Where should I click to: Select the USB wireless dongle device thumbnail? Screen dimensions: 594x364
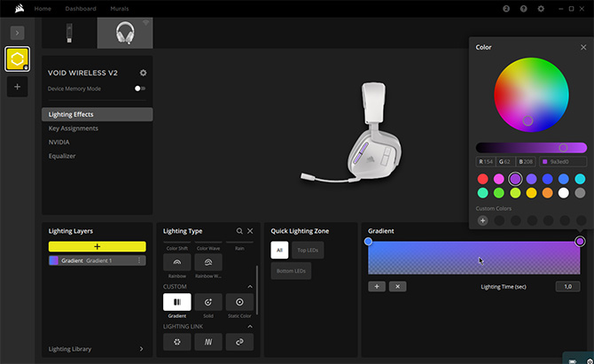pyautogui.click(x=69, y=33)
